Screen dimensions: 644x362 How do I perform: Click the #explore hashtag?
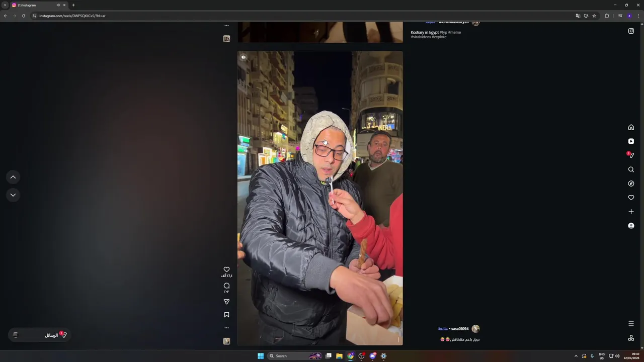click(439, 37)
